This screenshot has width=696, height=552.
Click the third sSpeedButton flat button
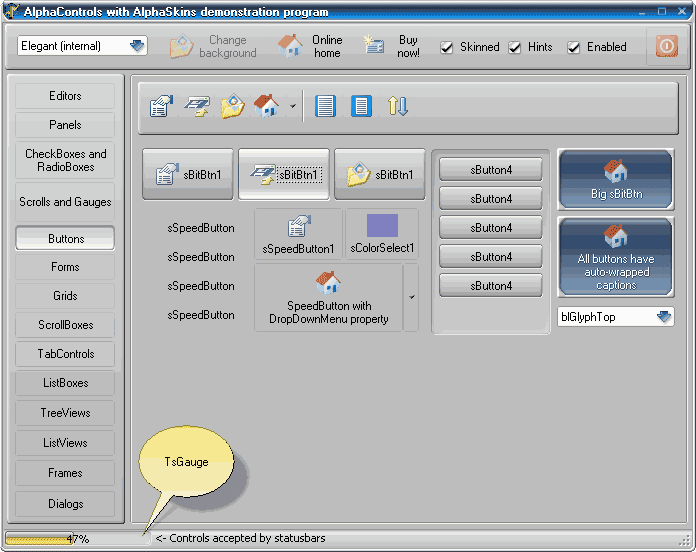[201, 286]
